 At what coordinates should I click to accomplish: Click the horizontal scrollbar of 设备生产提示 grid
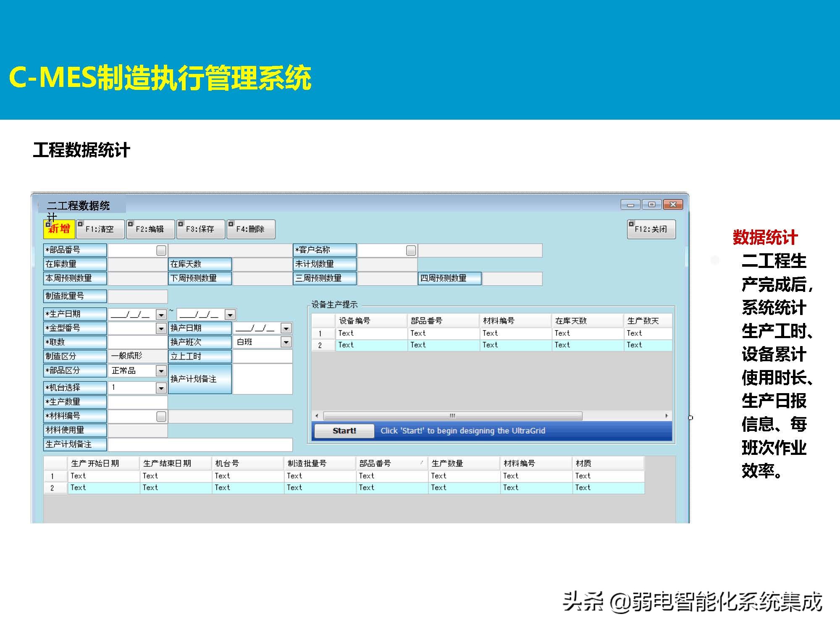pyautogui.click(x=453, y=416)
